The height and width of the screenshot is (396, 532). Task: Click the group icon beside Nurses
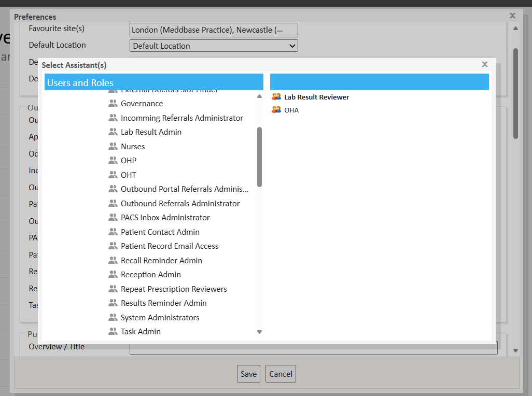(x=113, y=147)
